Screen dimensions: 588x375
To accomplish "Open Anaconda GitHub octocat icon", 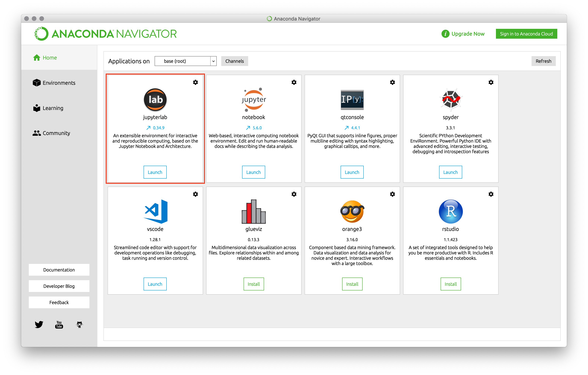I will [x=80, y=324].
